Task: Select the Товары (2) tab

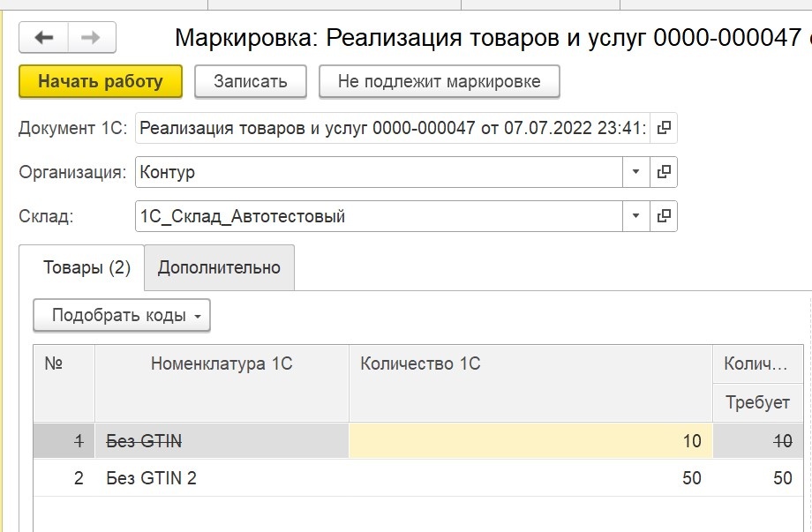Action: (86, 267)
